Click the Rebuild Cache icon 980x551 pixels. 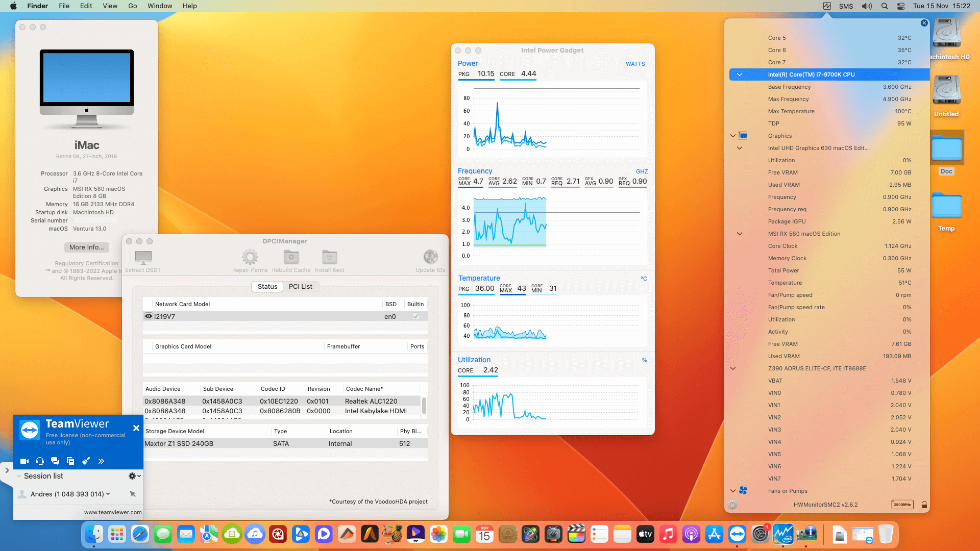click(x=291, y=257)
